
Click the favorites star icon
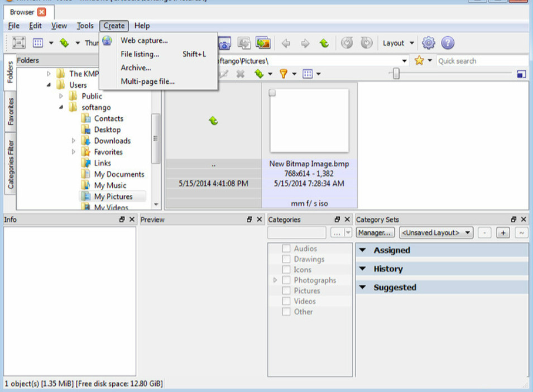click(419, 60)
